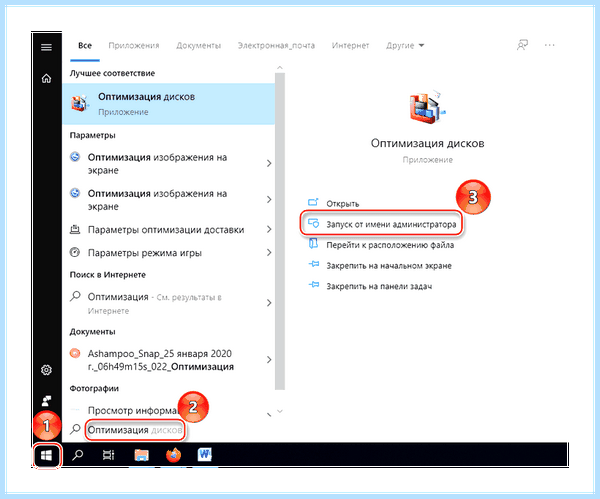Click the results list scrollbar thumb
The image size is (600, 499).
pyautogui.click(x=280, y=231)
